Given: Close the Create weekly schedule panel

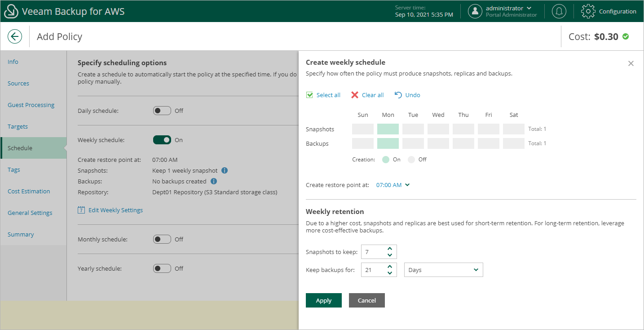Looking at the screenshot, I should click(x=631, y=63).
